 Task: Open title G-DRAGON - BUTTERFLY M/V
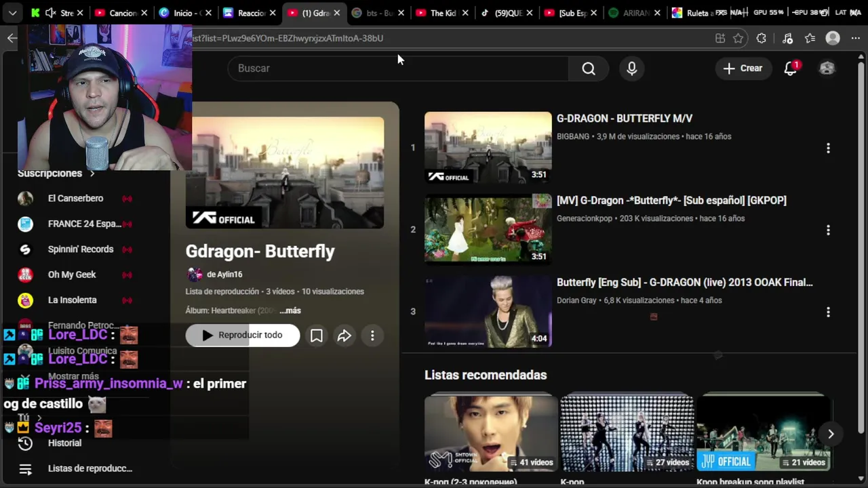625,119
